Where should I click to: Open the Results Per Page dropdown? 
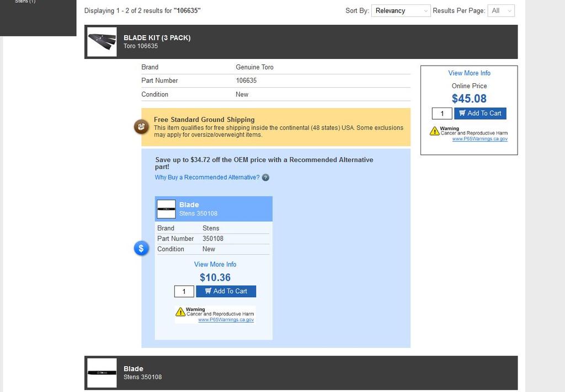(501, 11)
